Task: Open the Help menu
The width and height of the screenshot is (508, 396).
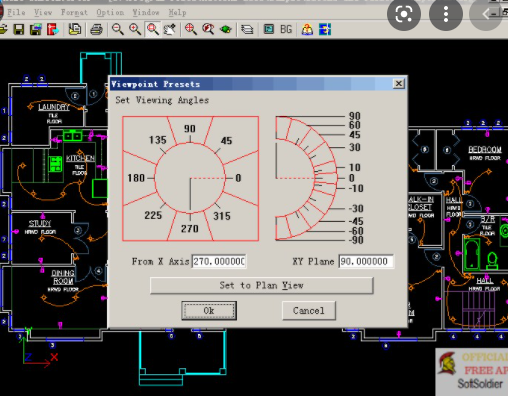Action: [177, 13]
